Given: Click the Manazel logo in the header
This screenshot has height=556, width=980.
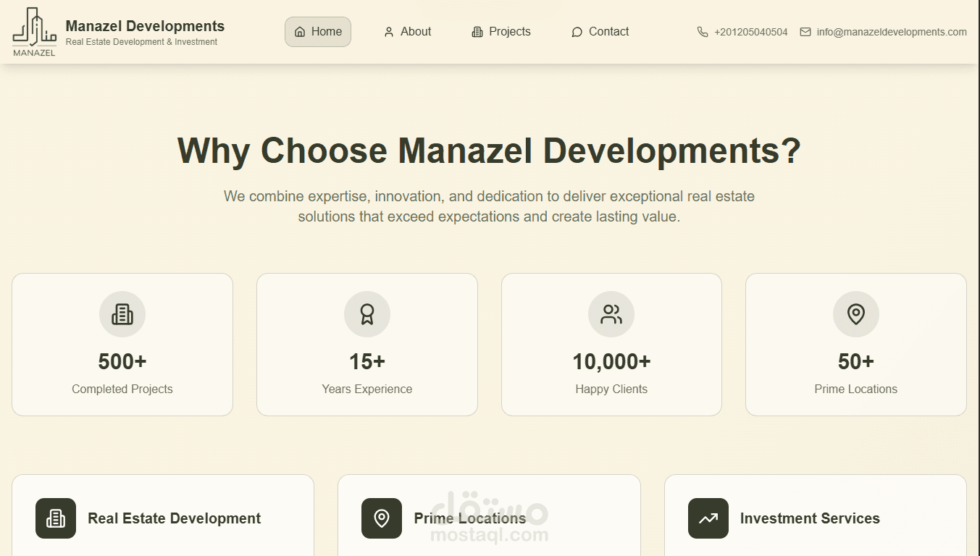Looking at the screenshot, I should [34, 32].
